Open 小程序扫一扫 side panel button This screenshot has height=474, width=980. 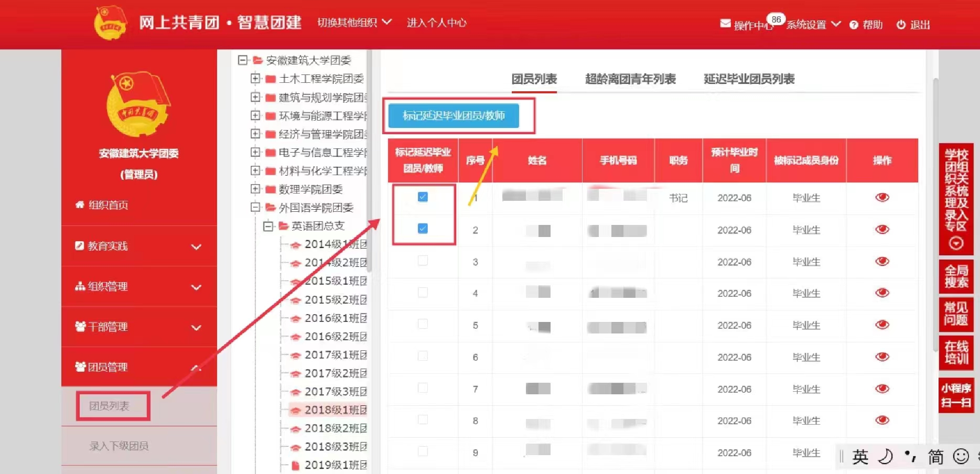[956, 395]
